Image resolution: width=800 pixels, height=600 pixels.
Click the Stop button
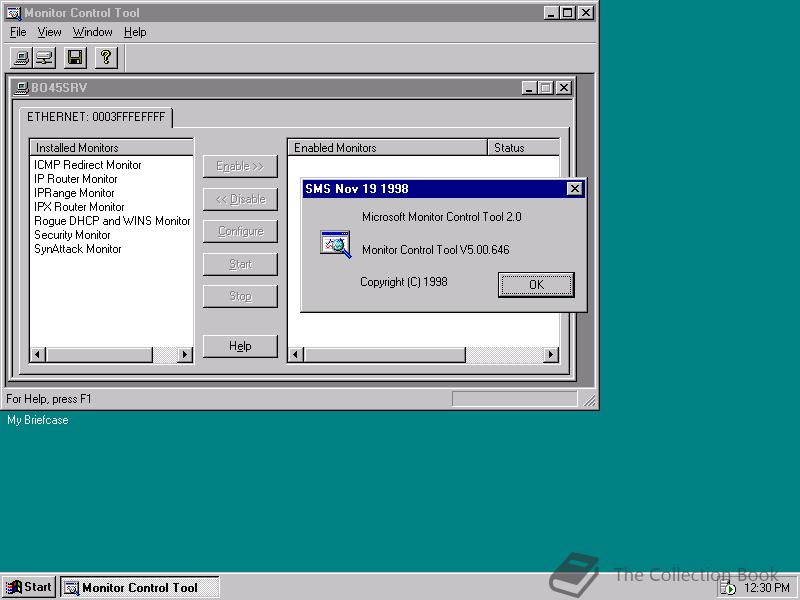pos(240,296)
